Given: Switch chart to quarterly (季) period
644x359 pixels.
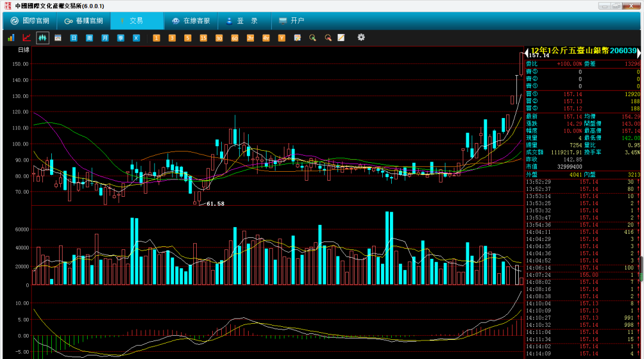Looking at the screenshot, I should click(x=120, y=38).
